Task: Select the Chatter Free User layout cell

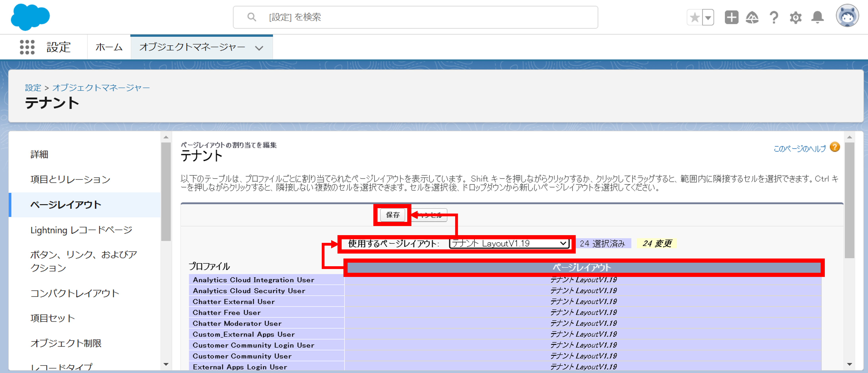Action: coord(583,312)
